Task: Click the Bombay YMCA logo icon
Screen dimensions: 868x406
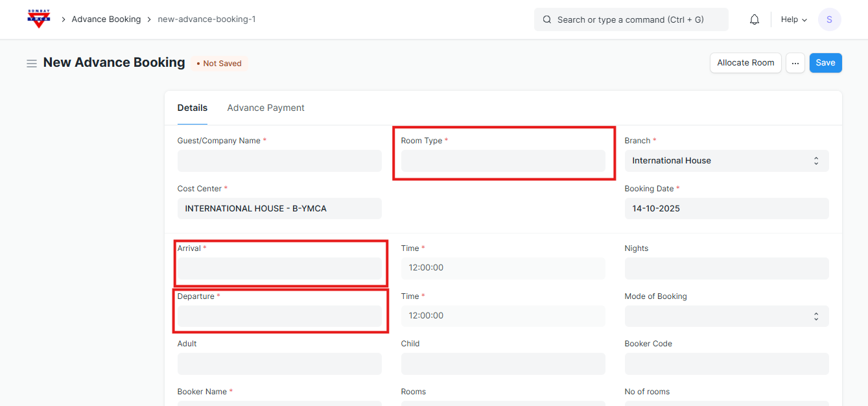Action: pos(39,19)
